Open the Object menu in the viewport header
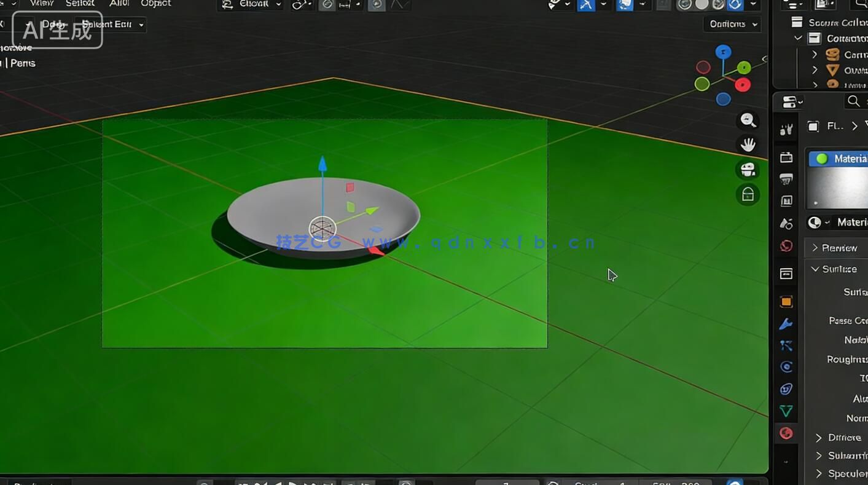This screenshot has height=485, width=868. point(155,4)
